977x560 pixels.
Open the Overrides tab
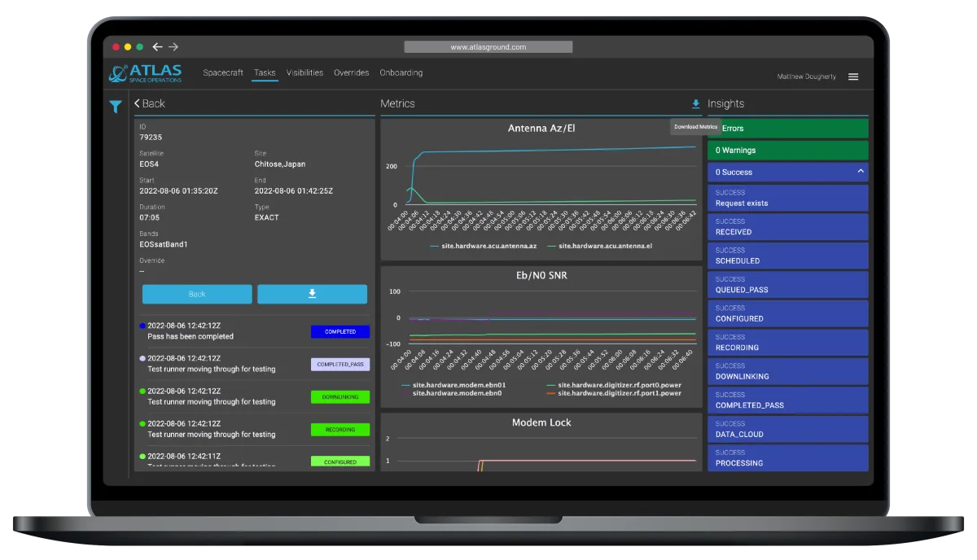(x=352, y=72)
